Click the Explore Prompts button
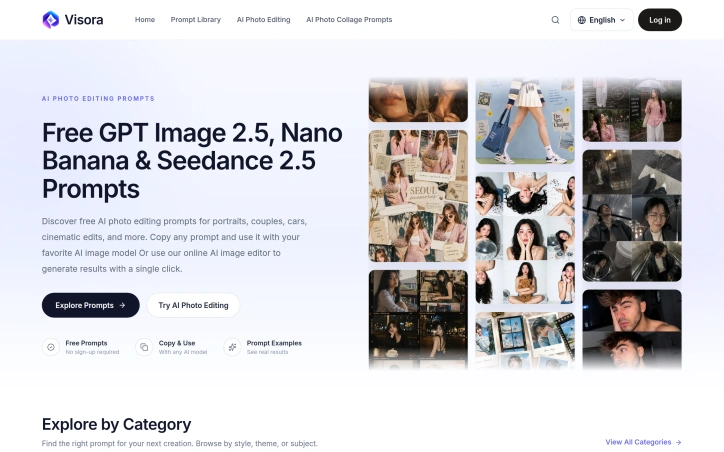 [90, 305]
